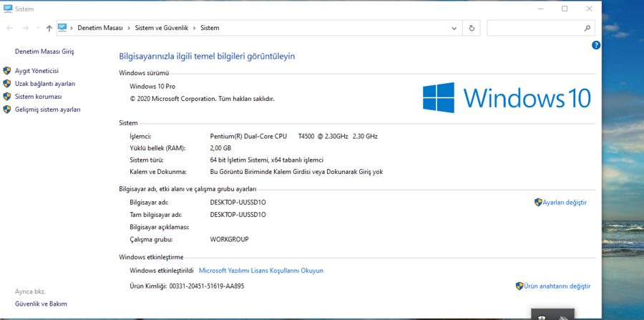The height and width of the screenshot is (320, 644).
Task: Click the Forward navigation arrow
Action: [25, 28]
